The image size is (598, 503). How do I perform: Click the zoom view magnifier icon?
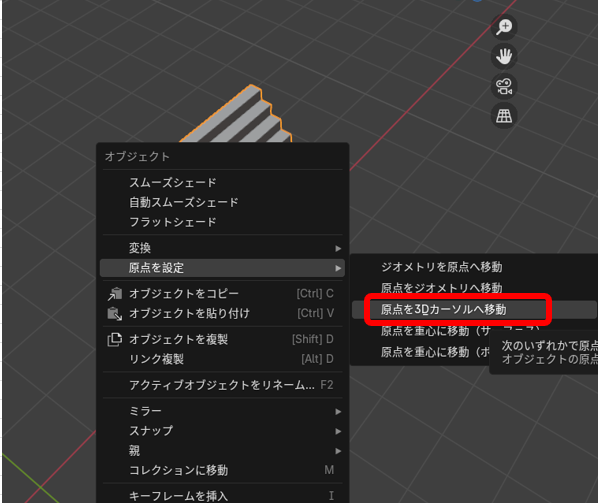pyautogui.click(x=504, y=27)
